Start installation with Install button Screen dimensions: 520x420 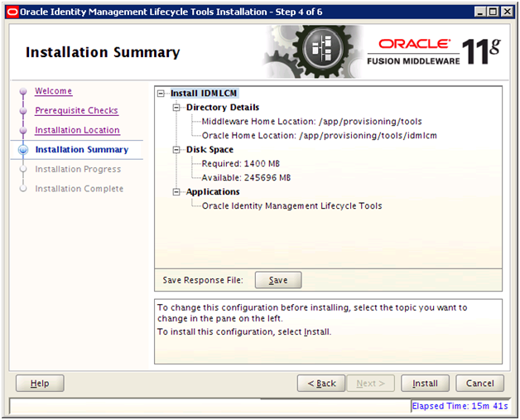click(x=425, y=384)
